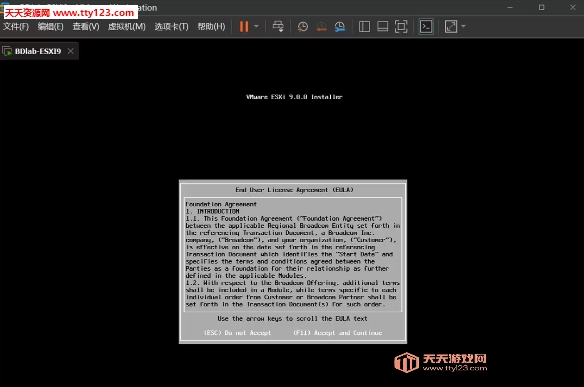Toggle the thumbnail bar view icon
The image size is (584, 387).
click(x=383, y=26)
